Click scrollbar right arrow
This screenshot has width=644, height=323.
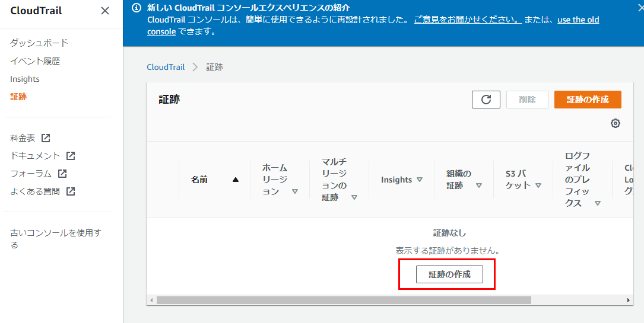click(629, 300)
